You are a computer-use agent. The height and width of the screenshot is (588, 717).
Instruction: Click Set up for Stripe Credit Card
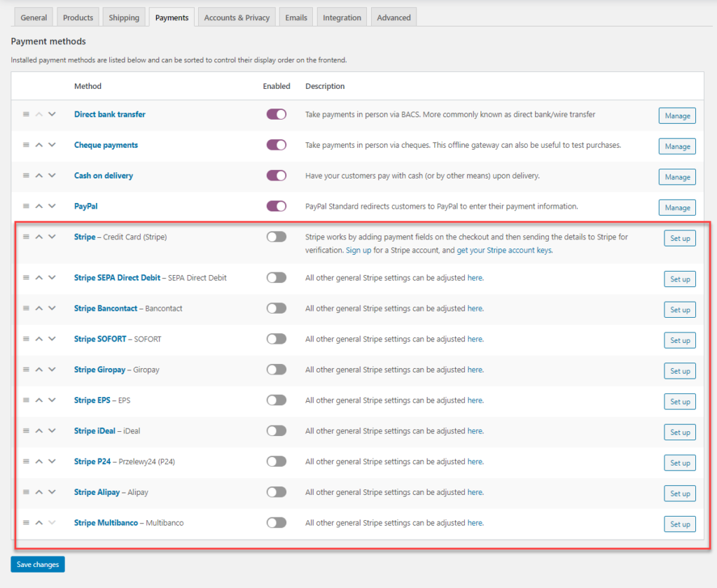point(680,238)
